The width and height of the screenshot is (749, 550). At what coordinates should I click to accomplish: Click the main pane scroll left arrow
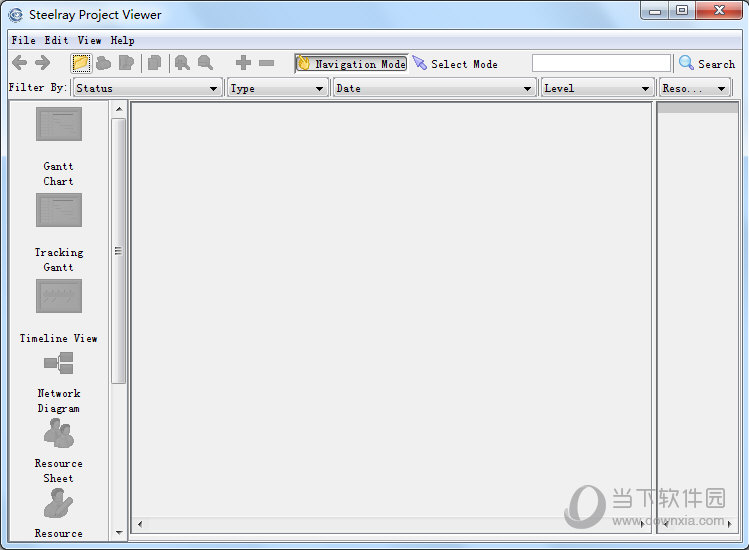click(x=139, y=524)
